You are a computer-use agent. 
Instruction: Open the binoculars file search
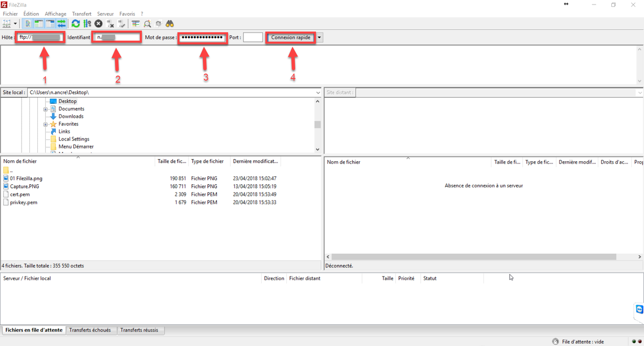click(x=170, y=24)
